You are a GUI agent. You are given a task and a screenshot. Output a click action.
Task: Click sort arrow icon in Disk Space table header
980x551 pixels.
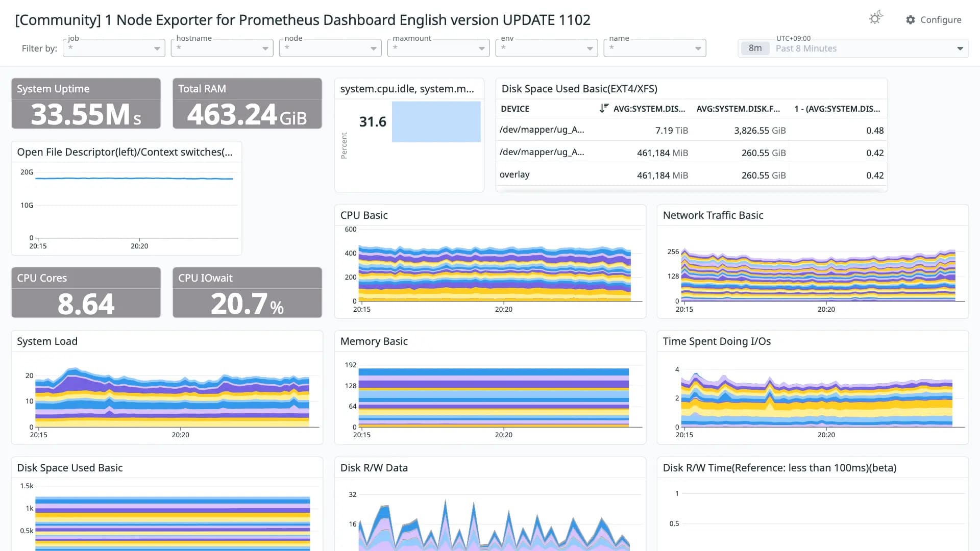[x=604, y=108]
